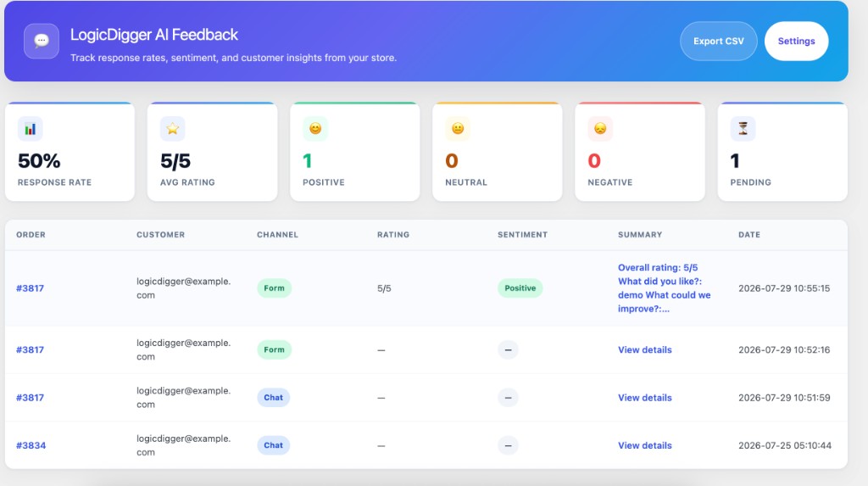Click the smiling face icon on Positive card
The height and width of the screenshot is (486, 868).
(x=315, y=129)
